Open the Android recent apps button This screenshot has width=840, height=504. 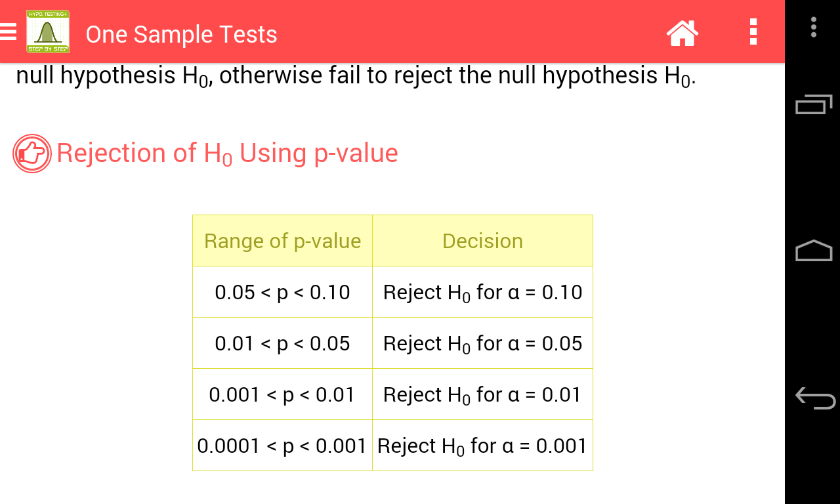click(814, 104)
